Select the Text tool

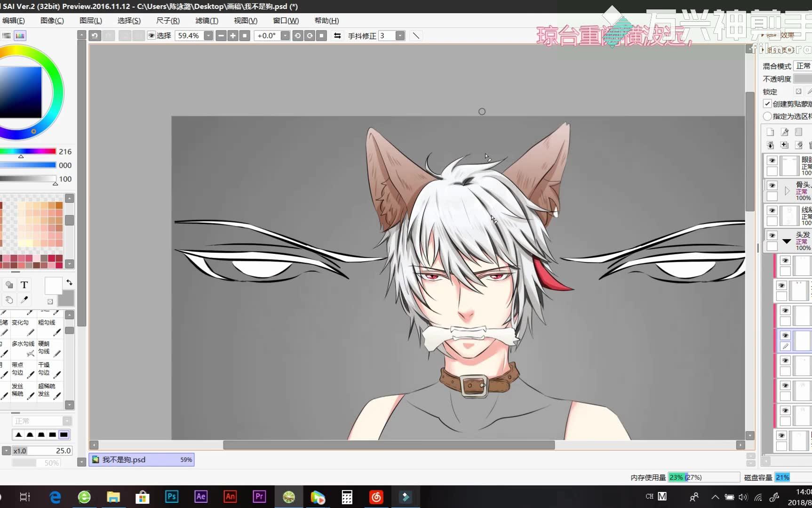pyautogui.click(x=24, y=284)
